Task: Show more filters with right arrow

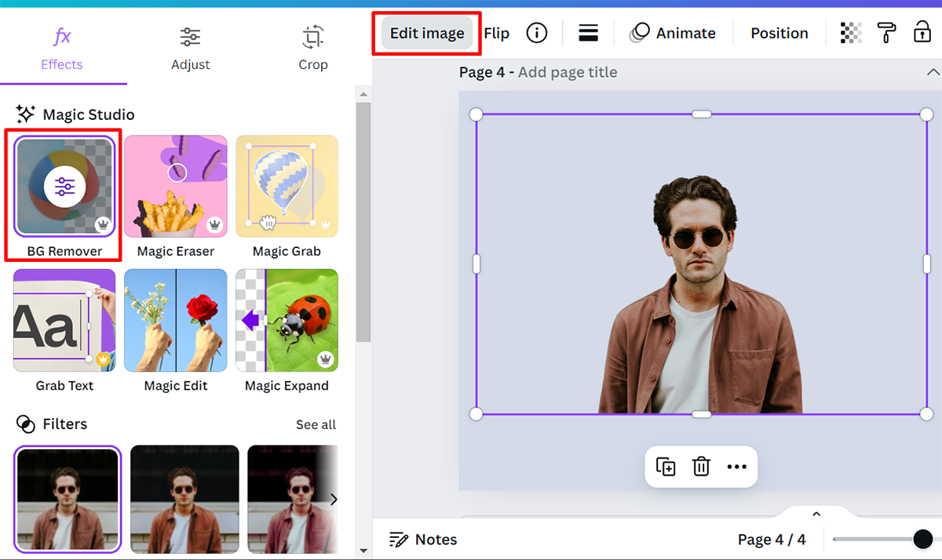Action: (x=334, y=500)
